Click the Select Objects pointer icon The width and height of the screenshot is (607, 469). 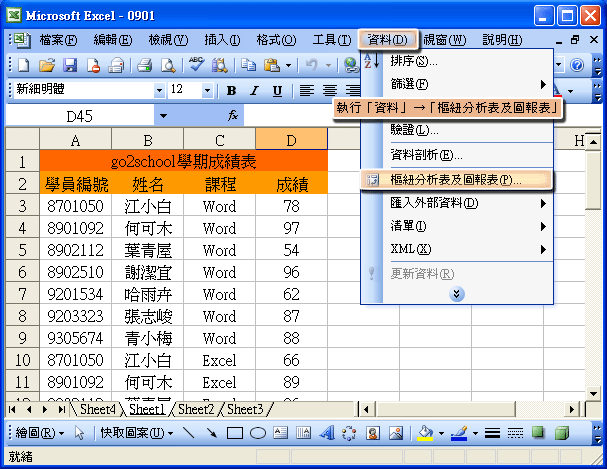[79, 433]
